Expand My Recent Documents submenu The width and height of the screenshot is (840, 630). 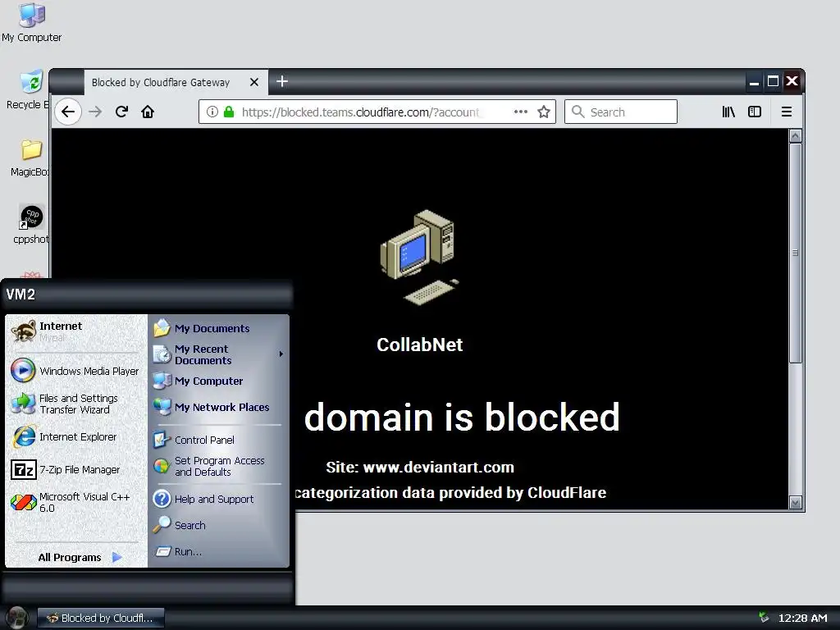click(x=218, y=354)
